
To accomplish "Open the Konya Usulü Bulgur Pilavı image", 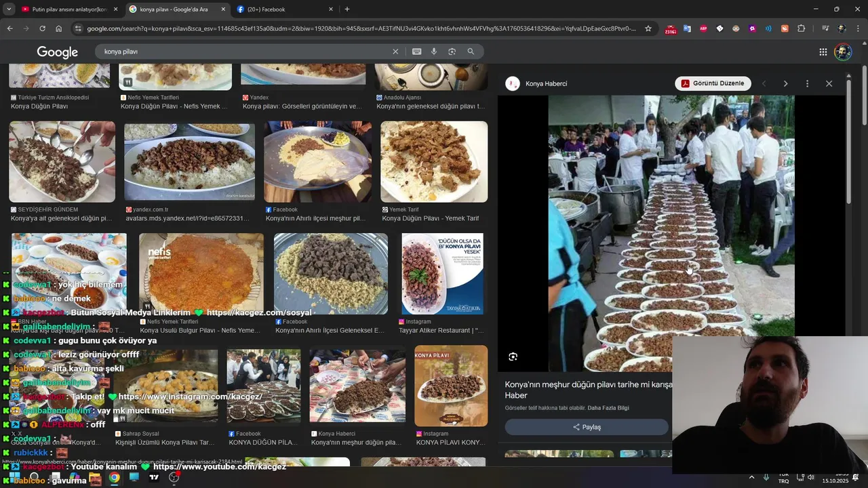I will coord(201,274).
